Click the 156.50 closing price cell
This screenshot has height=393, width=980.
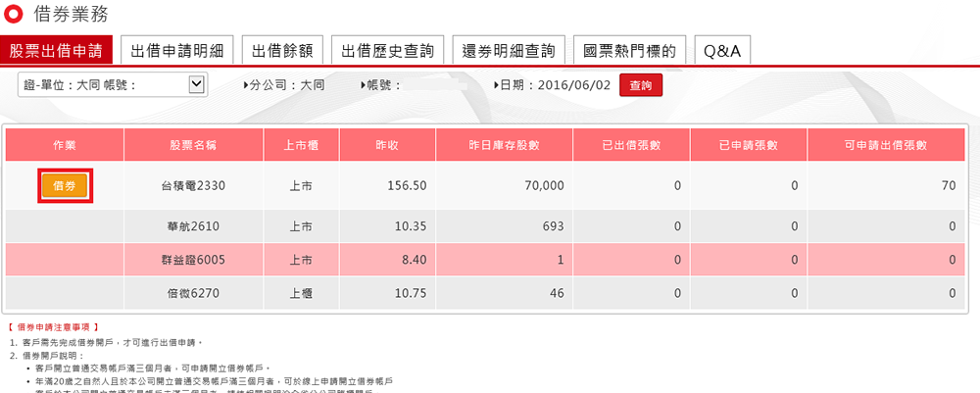coord(387,185)
